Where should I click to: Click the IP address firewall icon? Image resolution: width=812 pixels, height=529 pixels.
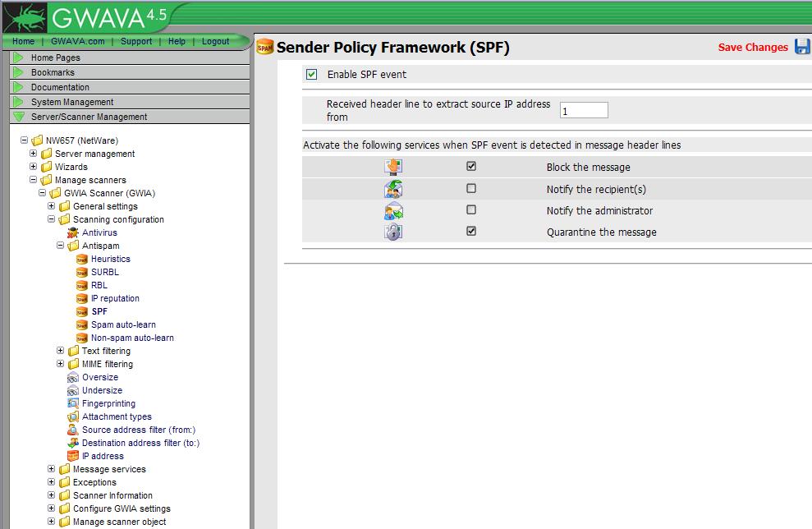(73, 456)
